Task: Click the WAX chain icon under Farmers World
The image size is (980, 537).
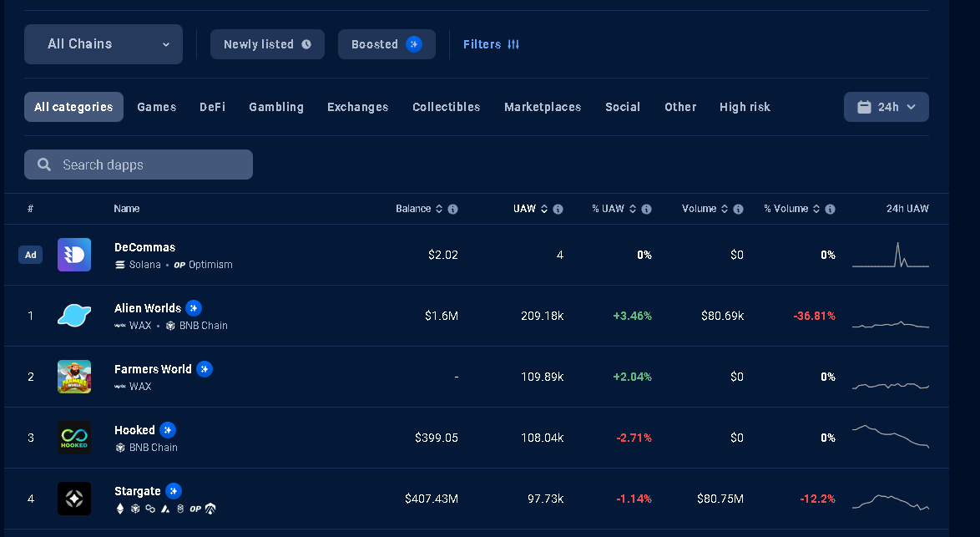Action: [120, 387]
